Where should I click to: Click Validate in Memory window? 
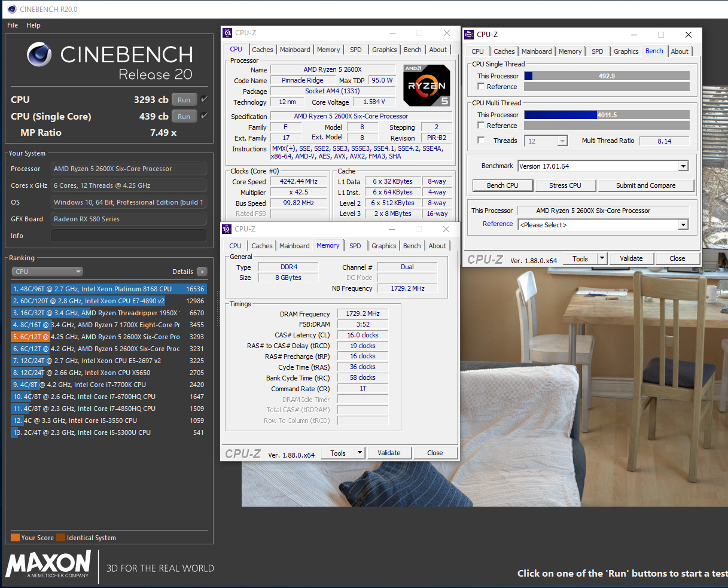(x=389, y=453)
